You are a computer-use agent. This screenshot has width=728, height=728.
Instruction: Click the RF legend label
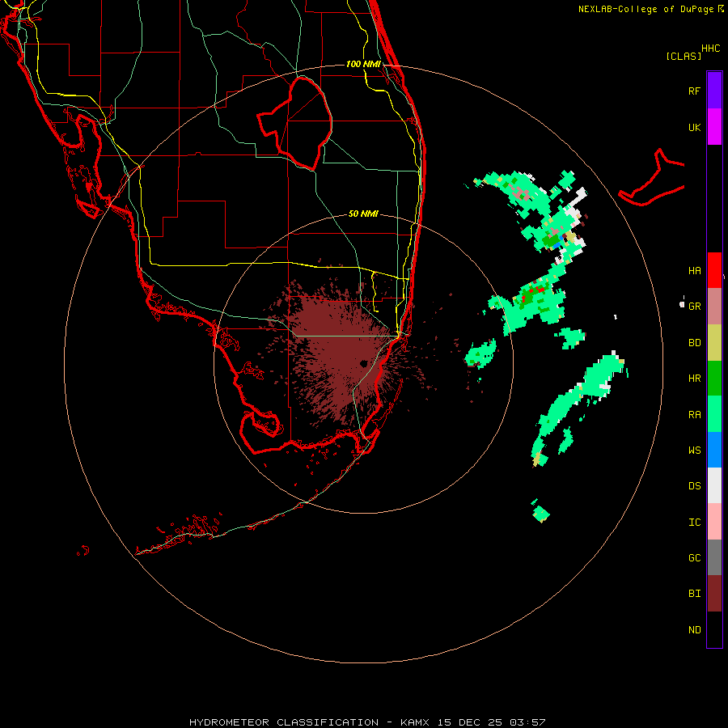694,91
